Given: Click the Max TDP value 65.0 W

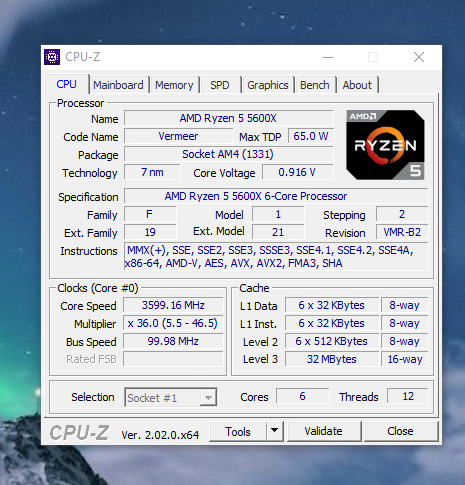Looking at the screenshot, I should click(311, 136).
